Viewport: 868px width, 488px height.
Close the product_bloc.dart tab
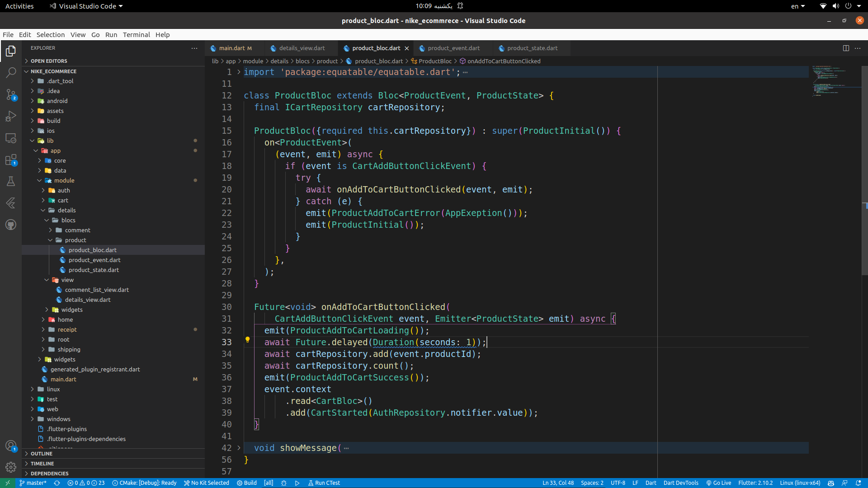406,48
